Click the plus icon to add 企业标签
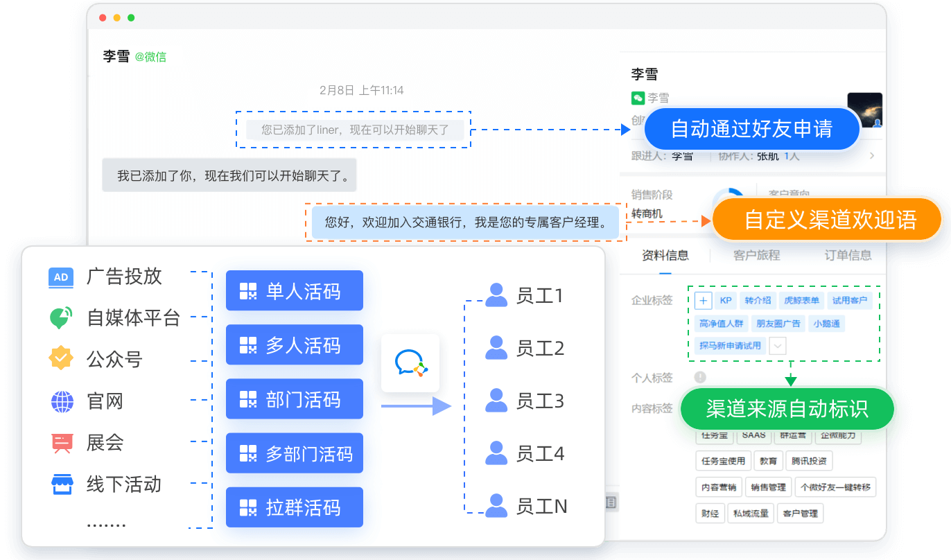Screen dimensions: 951x560 tap(703, 300)
